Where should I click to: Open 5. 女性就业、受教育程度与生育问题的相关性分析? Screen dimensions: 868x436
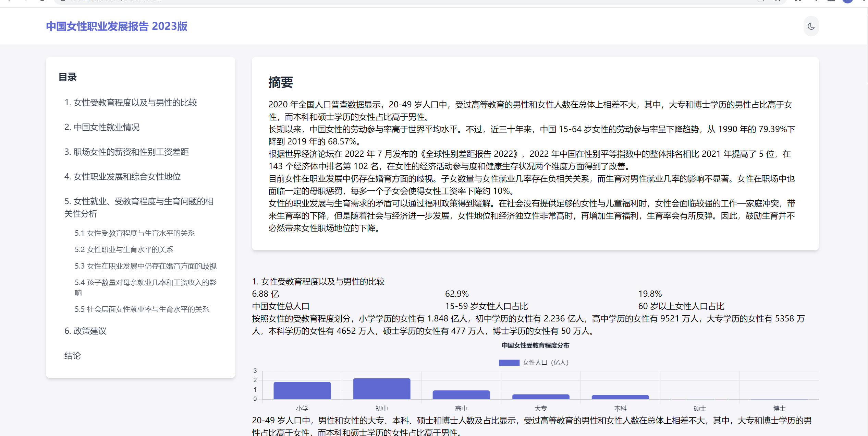[139, 208]
